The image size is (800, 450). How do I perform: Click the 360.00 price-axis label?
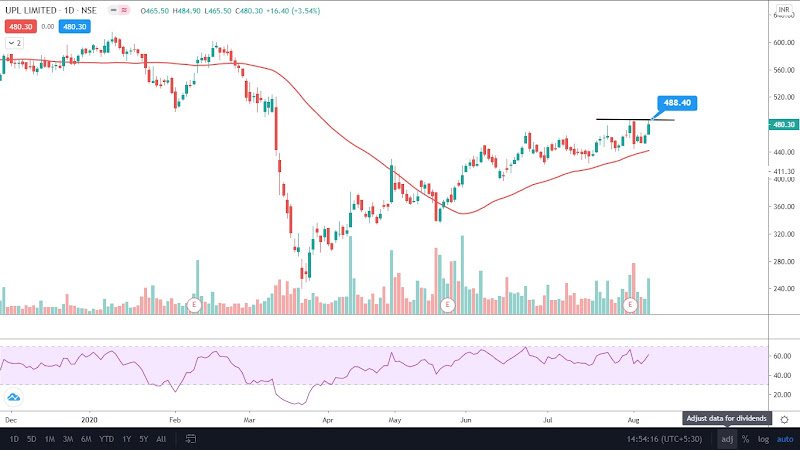click(x=784, y=207)
